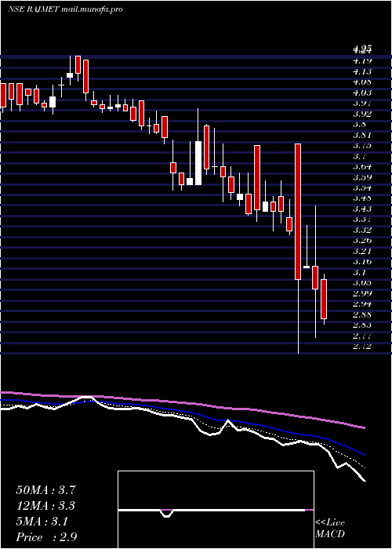
Task: Click the 4.19 price axis label
Action: point(362,61)
